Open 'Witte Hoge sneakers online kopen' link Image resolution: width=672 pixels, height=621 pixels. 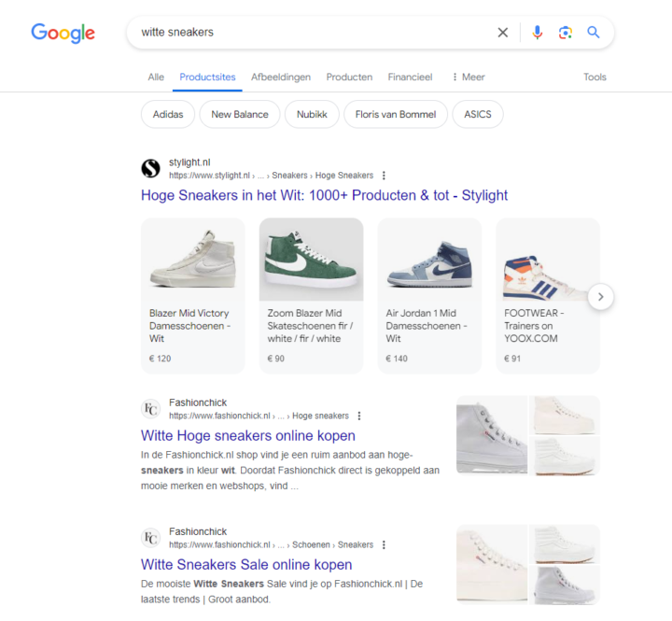[x=248, y=436]
